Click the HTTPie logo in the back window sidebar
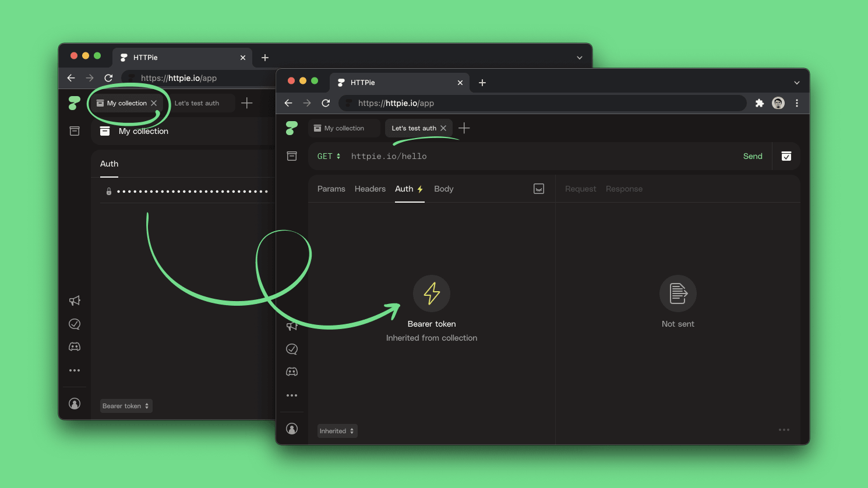Viewport: 868px width, 488px height. click(75, 103)
